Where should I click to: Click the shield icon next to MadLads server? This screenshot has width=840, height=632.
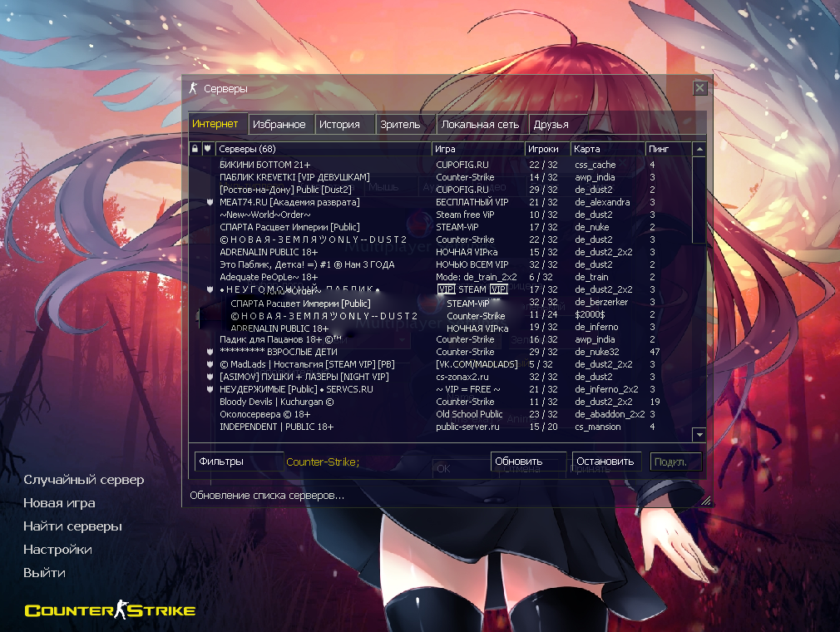[x=210, y=364]
